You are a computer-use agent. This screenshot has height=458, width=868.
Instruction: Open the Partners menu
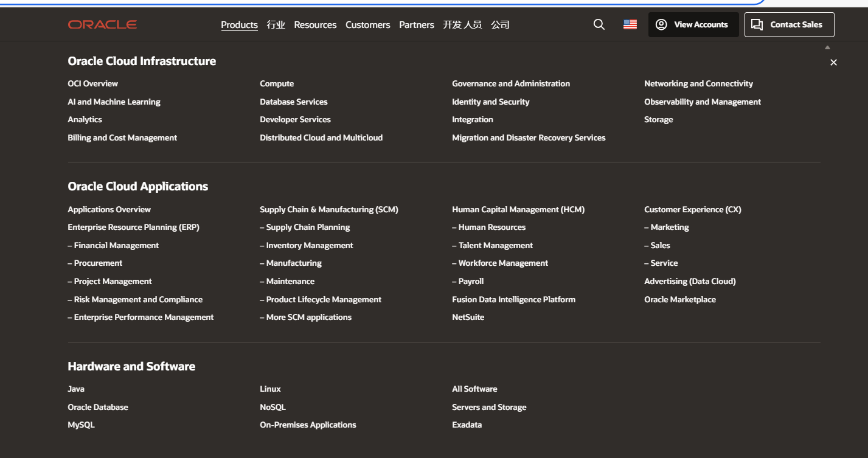(417, 25)
